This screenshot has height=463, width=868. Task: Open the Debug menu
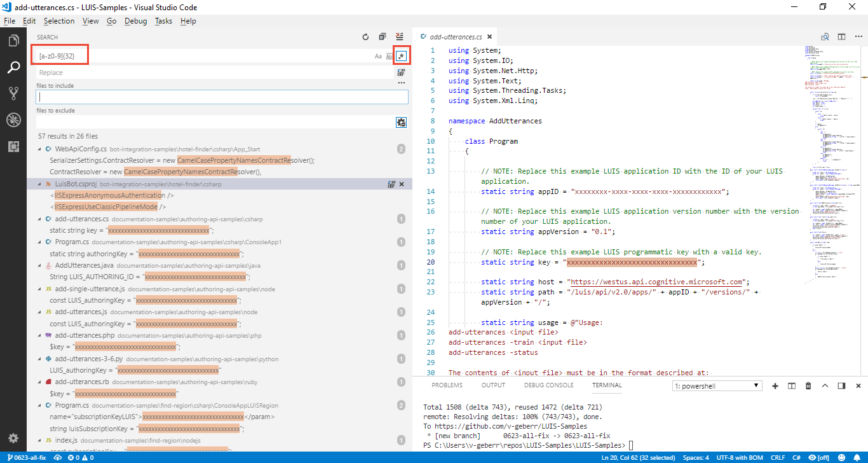[x=135, y=21]
